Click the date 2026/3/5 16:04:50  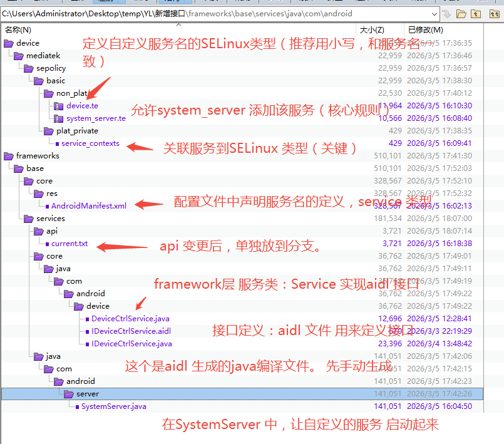(440, 406)
